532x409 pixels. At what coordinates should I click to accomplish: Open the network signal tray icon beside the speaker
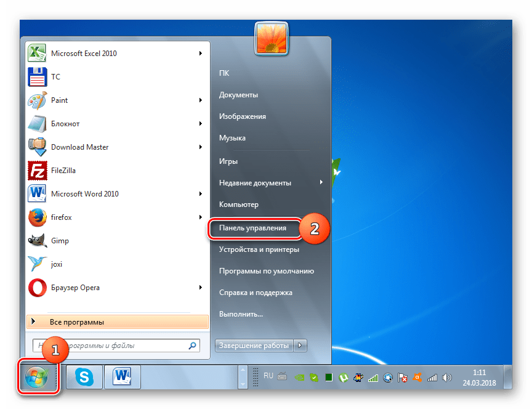[x=432, y=378]
